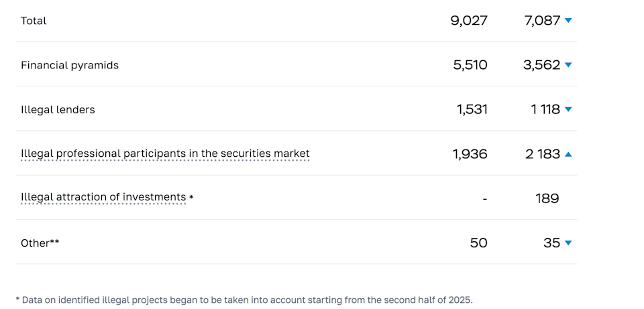Click the 50 value in the Other row
The image size is (644, 309).
(x=478, y=243)
